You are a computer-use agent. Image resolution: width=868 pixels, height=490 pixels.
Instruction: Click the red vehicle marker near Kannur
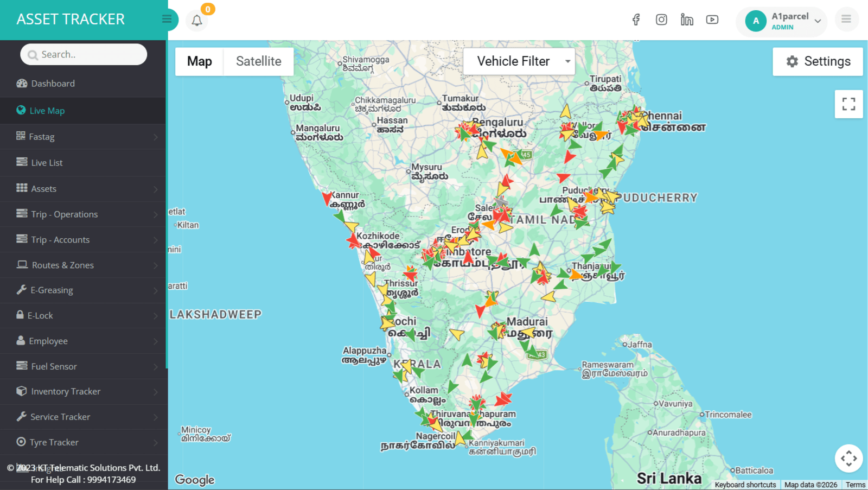pyautogui.click(x=327, y=198)
